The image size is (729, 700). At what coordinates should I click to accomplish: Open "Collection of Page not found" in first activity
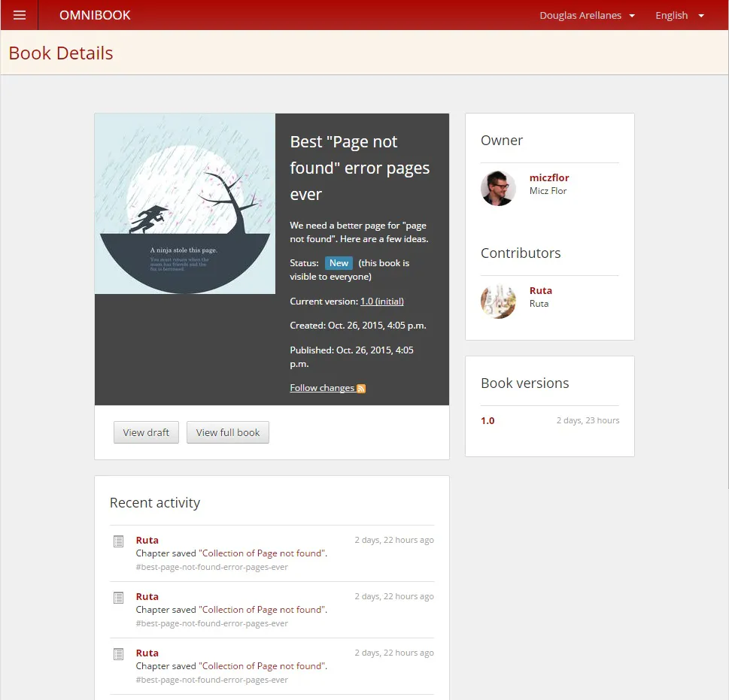262,553
